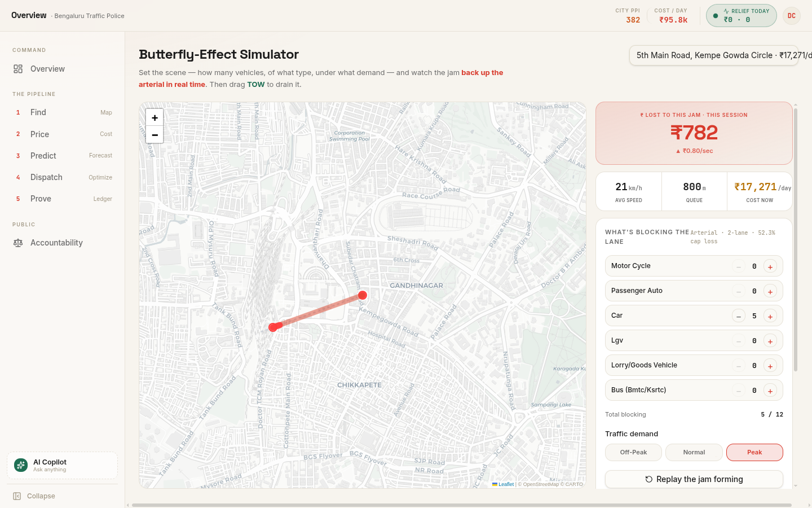The width and height of the screenshot is (812, 508).
Task: Remove one Lgv with minus
Action: 739,341
